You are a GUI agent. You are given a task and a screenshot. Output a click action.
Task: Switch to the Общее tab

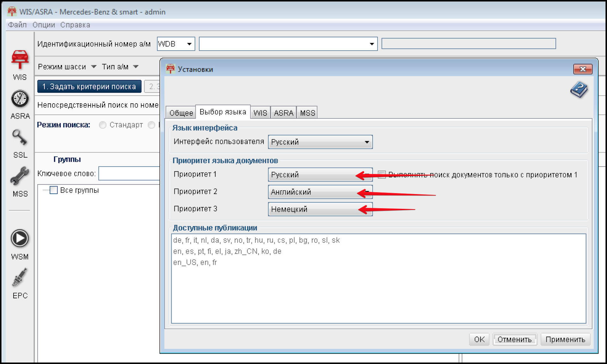(181, 113)
